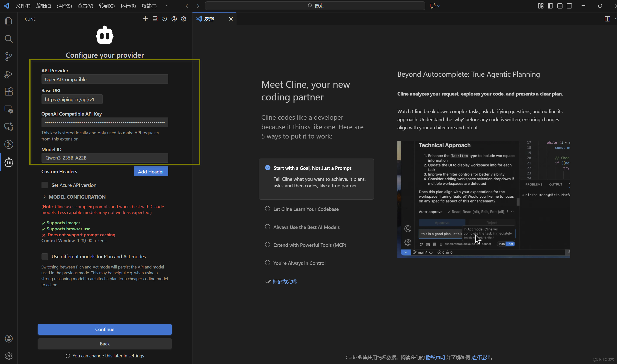Open the Extensions view
Image resolution: width=617 pixels, height=364 pixels.
pyautogui.click(x=9, y=92)
